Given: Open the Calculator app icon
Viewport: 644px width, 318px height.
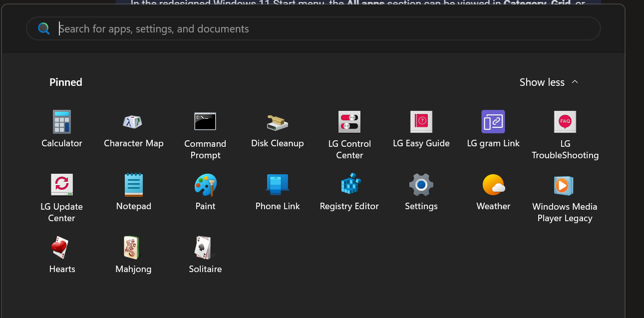Looking at the screenshot, I should point(62,122).
